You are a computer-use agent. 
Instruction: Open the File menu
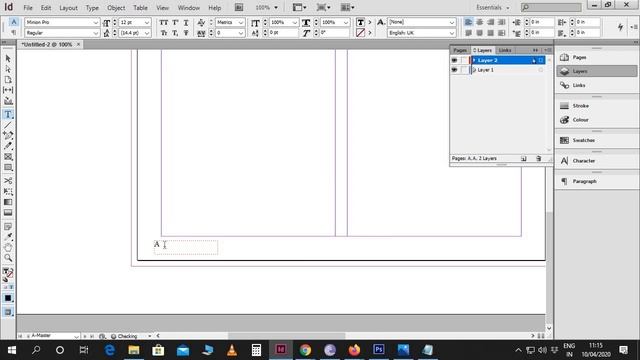coord(28,8)
